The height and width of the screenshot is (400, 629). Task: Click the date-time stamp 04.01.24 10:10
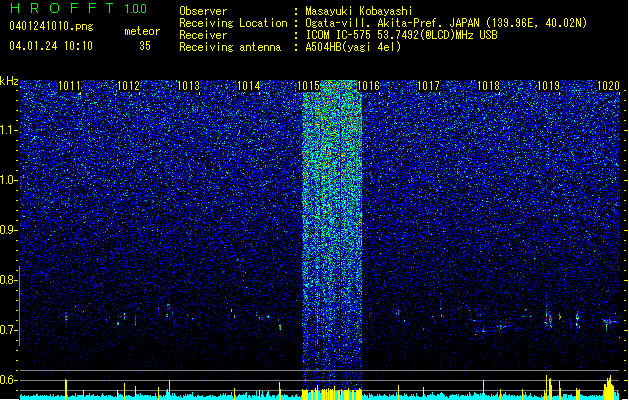coord(51,46)
